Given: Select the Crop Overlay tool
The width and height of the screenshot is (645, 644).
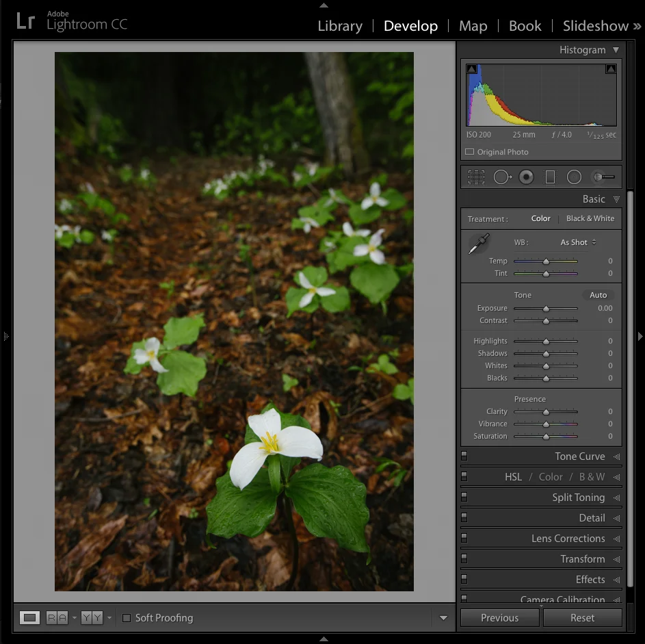Looking at the screenshot, I should pyautogui.click(x=476, y=177).
